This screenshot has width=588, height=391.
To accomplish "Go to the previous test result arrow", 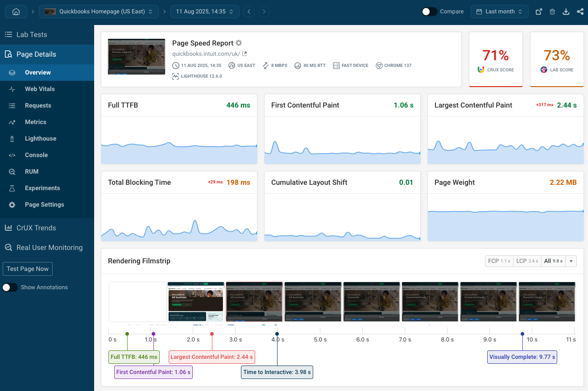I will coord(249,12).
